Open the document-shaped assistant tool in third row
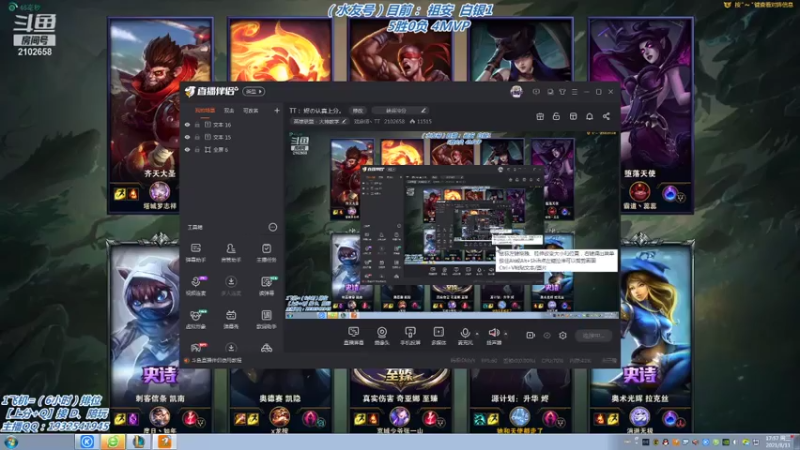Viewport: 800px width, 450px height. [266, 319]
